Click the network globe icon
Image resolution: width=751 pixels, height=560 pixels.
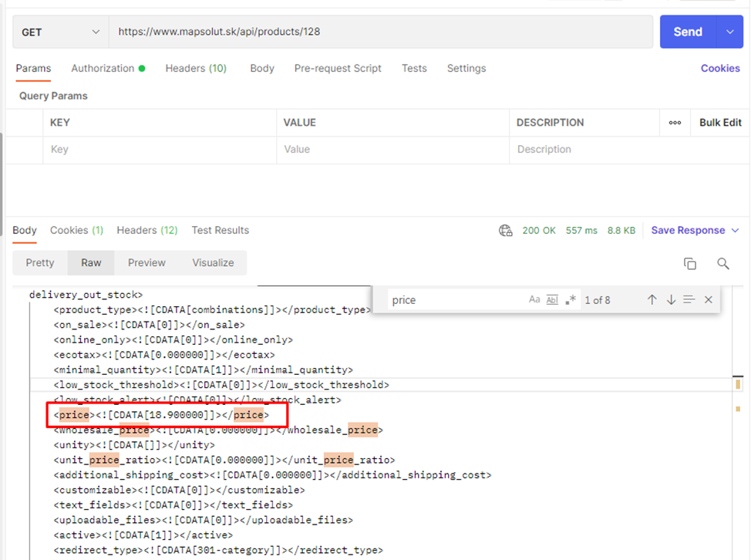pyautogui.click(x=505, y=231)
